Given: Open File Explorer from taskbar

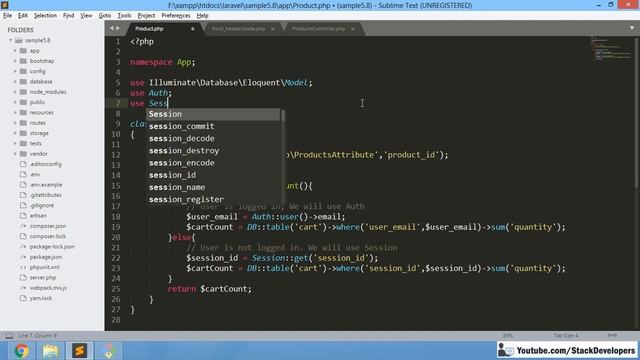Looking at the screenshot, I should click(50, 351).
